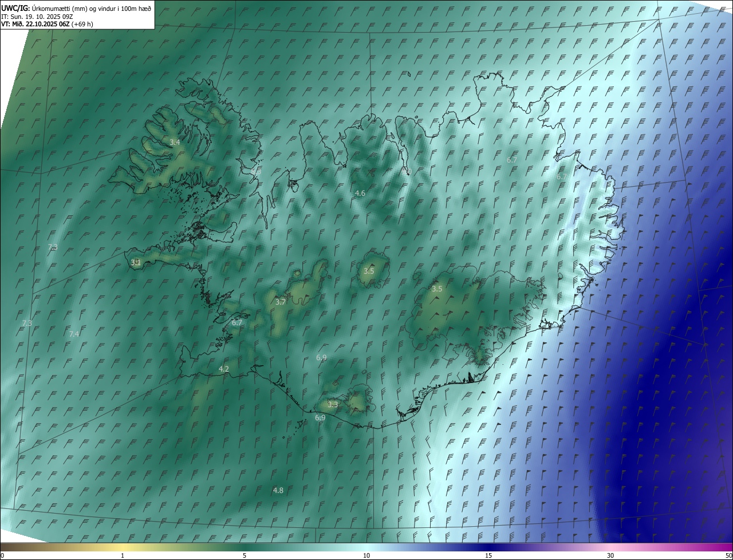This screenshot has height=560, width=733.
Task: Click the colorbar tick label '10'
Action: pyautogui.click(x=366, y=555)
